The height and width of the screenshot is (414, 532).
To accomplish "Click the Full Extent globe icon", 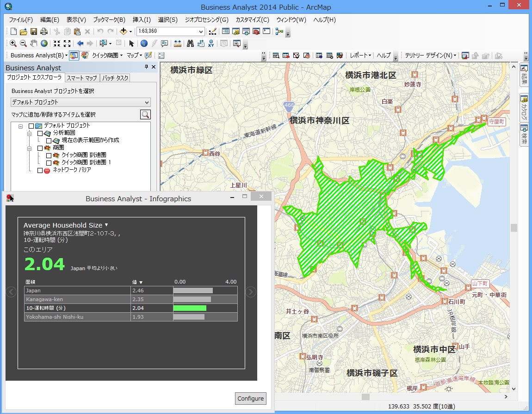I will (x=44, y=43).
